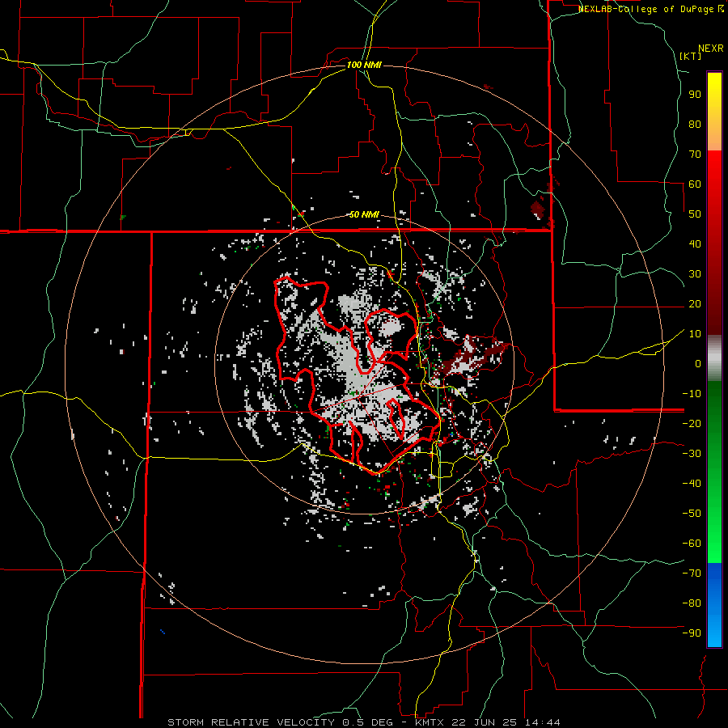This screenshot has width=728, height=728.
Task: Click the 0 scale label
Action: coord(698,363)
